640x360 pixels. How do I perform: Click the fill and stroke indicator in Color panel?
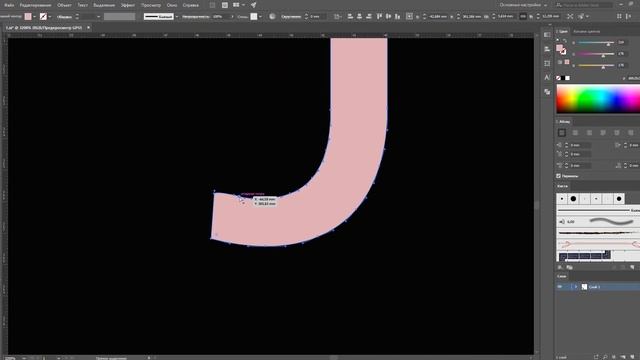tap(561, 49)
